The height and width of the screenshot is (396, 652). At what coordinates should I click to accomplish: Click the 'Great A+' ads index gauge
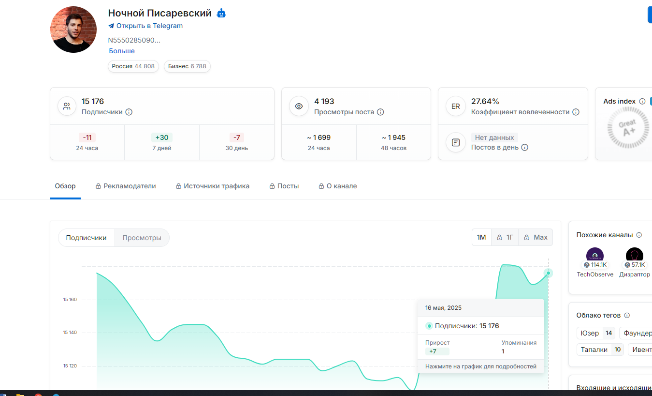click(628, 128)
